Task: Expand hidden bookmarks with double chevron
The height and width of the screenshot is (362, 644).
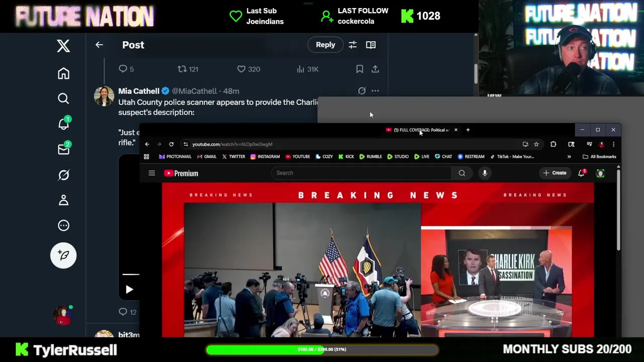Action: point(569,156)
